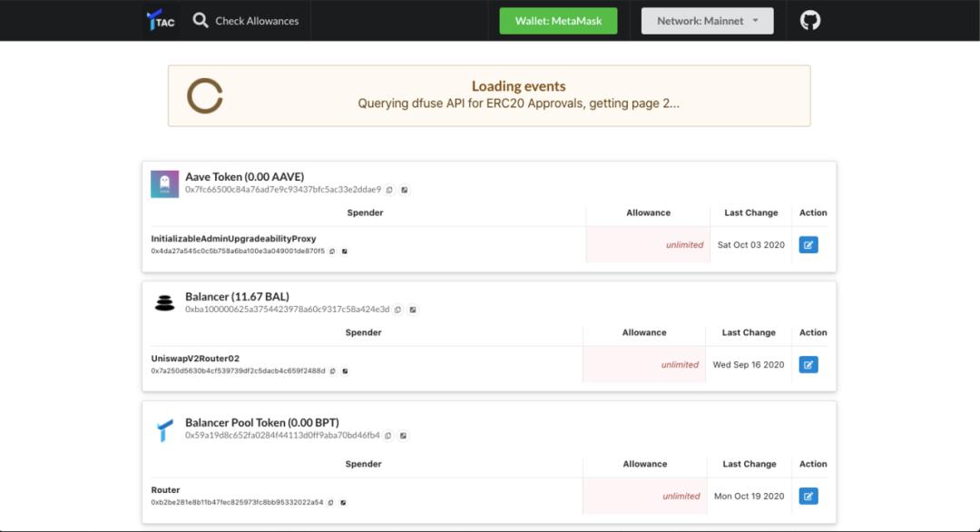Viewport: 980px width, 532px height.
Task: Click unlimited allowance in Aave Token row
Action: [684, 245]
